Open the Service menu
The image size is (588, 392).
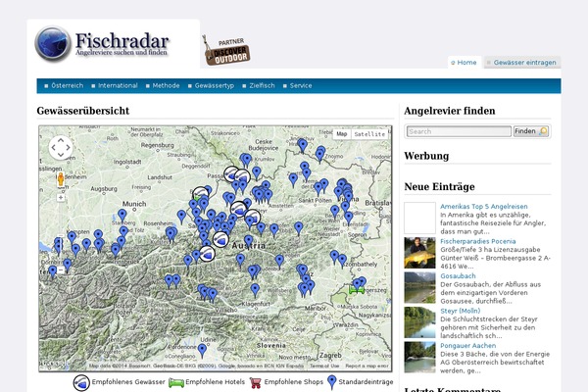pos(301,85)
